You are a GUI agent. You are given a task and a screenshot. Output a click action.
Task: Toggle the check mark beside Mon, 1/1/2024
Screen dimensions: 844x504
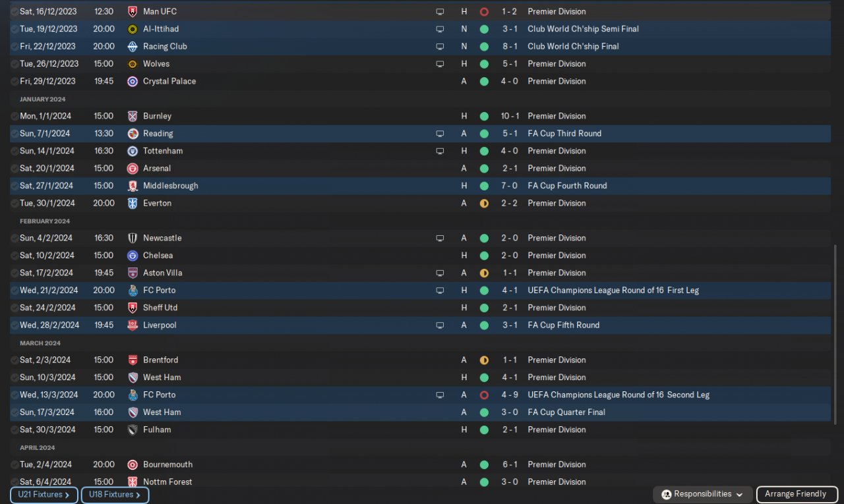[15, 116]
